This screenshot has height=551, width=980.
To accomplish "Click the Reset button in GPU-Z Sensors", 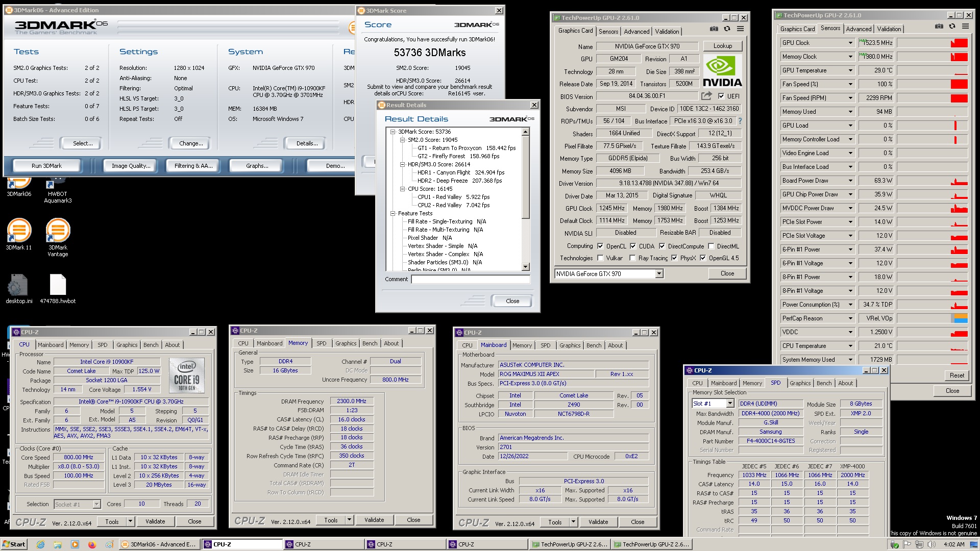I will [957, 375].
